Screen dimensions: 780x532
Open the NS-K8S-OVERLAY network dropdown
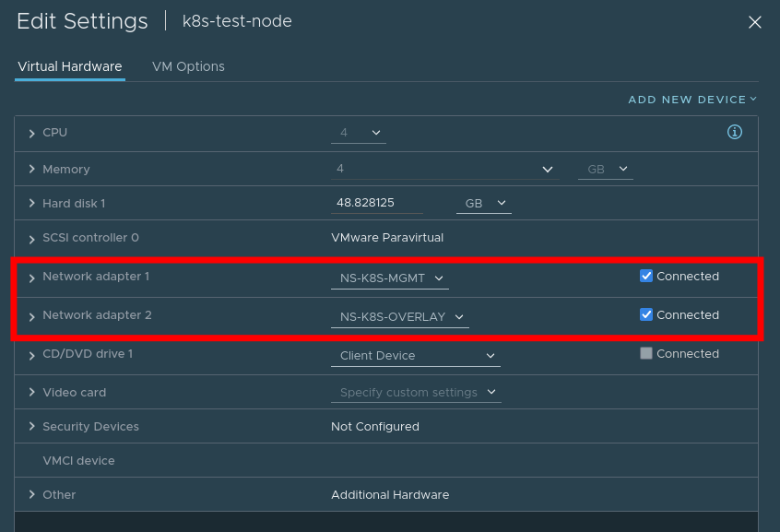click(400, 317)
